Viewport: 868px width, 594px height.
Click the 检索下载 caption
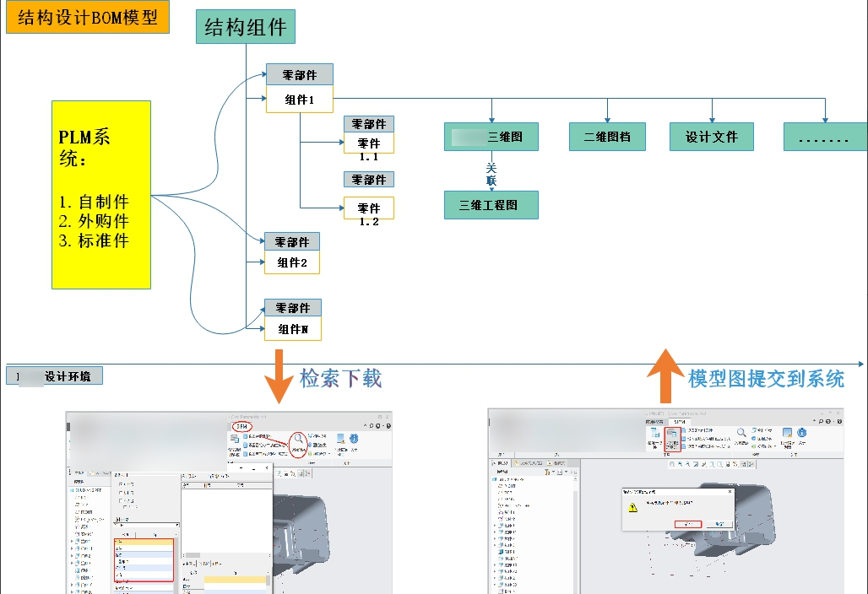pyautogui.click(x=340, y=379)
